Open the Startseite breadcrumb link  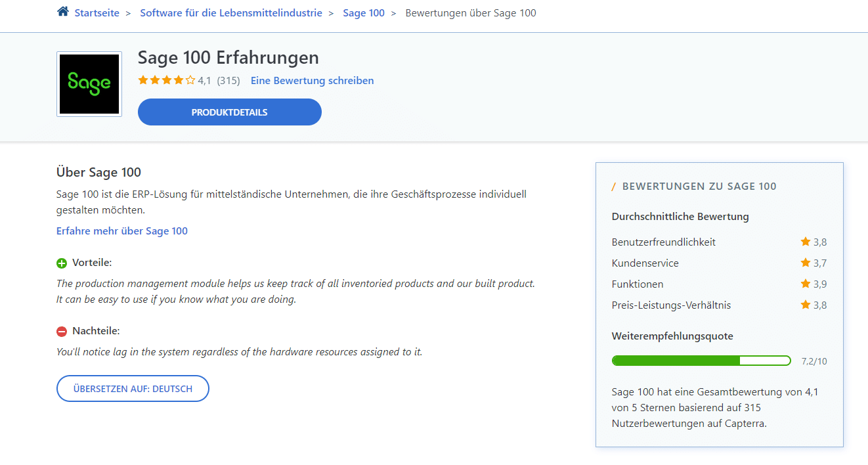97,13
